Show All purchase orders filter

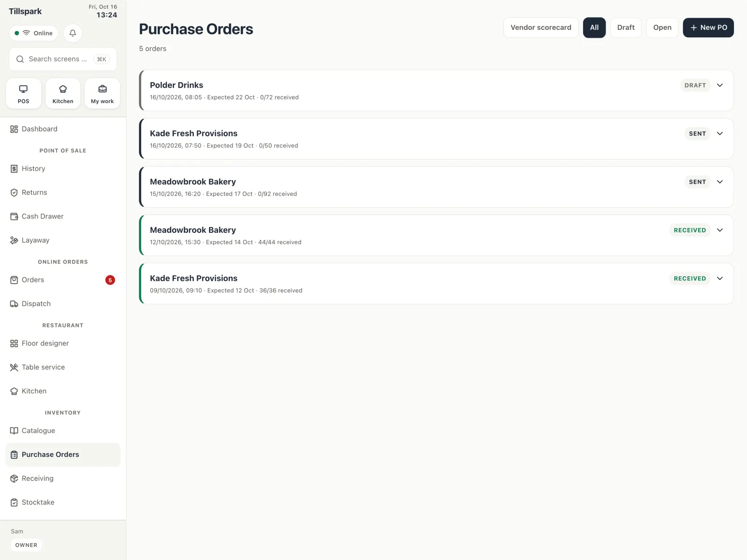[594, 28]
